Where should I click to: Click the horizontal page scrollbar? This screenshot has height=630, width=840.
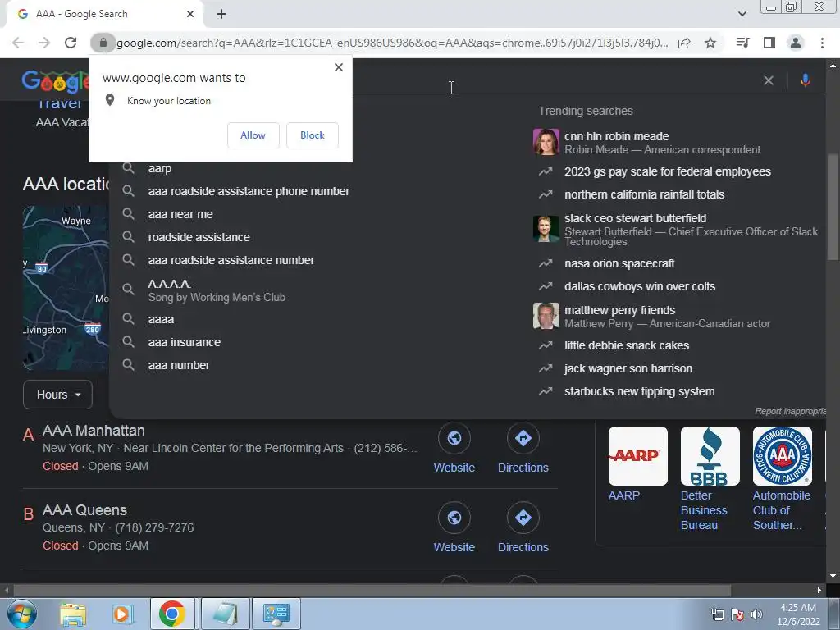(x=372, y=590)
